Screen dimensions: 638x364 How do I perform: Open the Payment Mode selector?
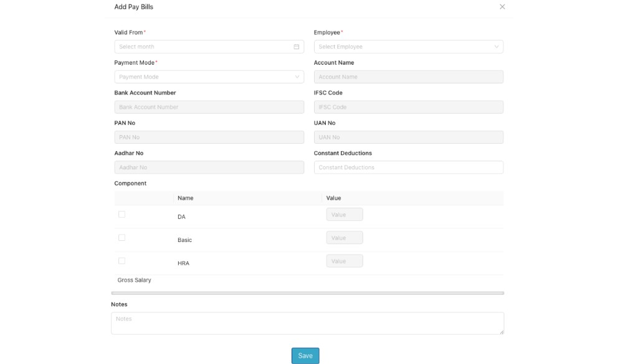coord(209,76)
